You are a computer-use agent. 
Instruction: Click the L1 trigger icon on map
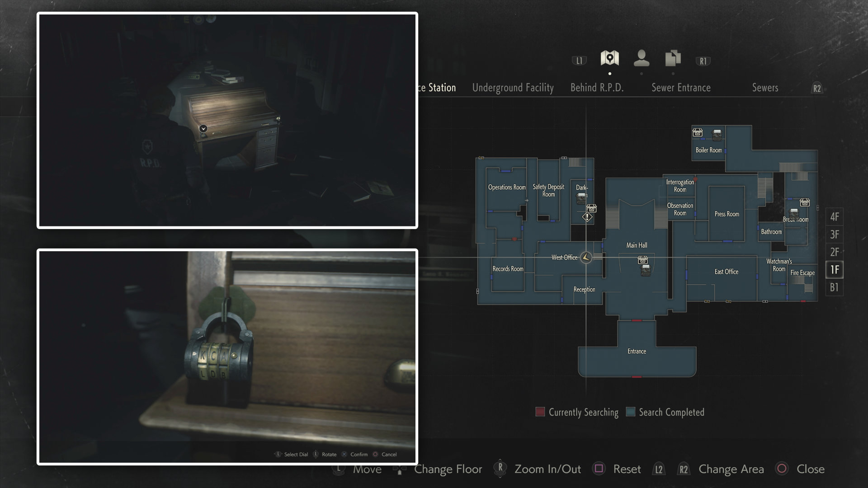[579, 60]
